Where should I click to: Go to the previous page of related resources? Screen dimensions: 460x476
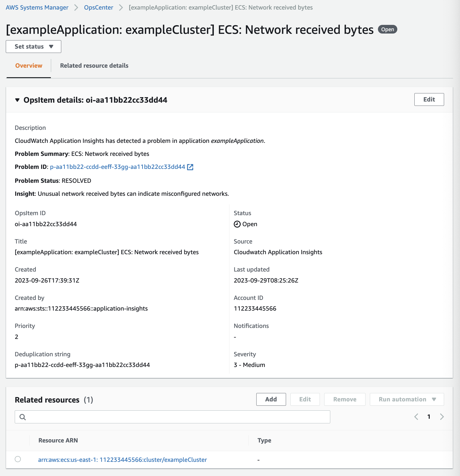[x=416, y=417]
